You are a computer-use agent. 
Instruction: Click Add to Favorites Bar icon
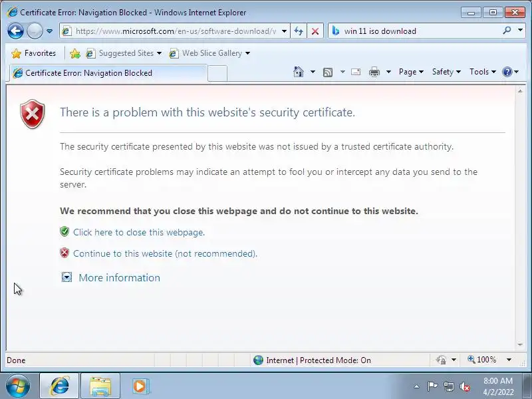click(75, 53)
